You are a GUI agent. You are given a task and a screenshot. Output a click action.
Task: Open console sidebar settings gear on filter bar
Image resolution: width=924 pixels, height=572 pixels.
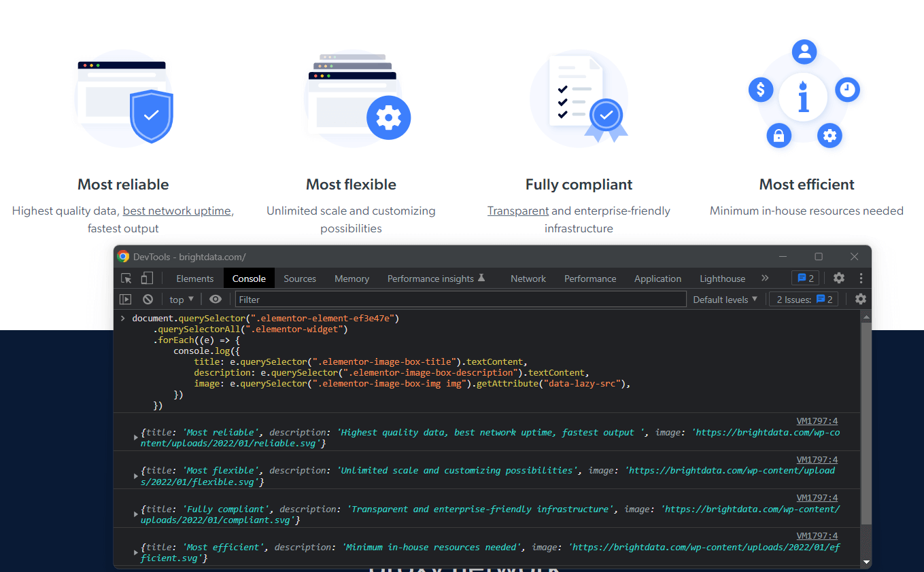(x=861, y=299)
